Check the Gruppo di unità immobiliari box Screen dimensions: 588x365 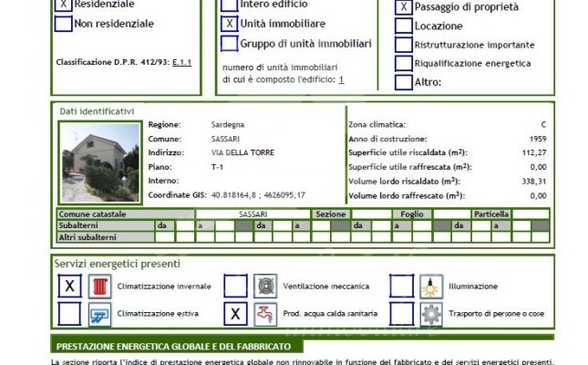[x=230, y=43]
